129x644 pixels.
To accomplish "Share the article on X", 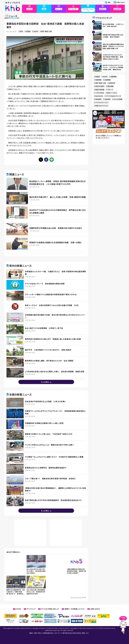I will tap(41, 159).
